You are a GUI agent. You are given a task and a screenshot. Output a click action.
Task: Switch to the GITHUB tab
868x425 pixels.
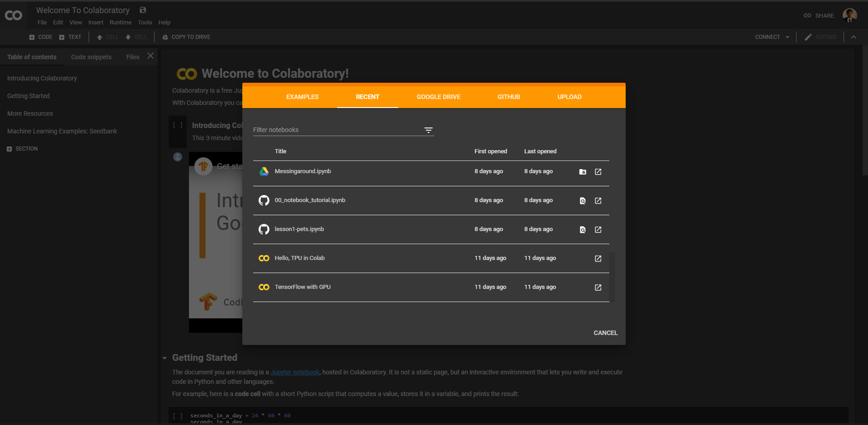[509, 97]
